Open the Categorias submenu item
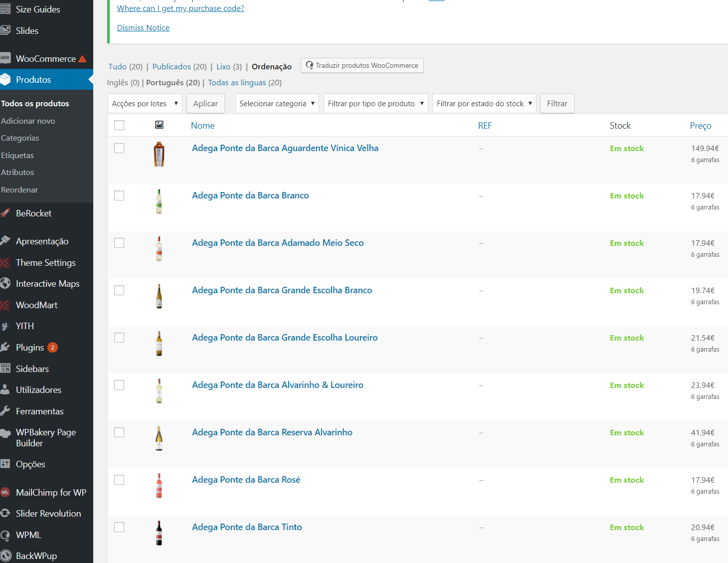 click(20, 138)
